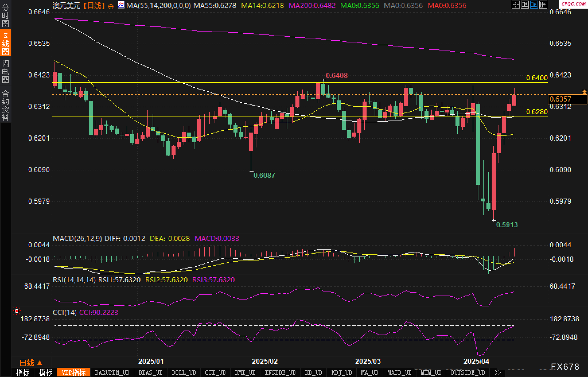This screenshot has height=377, width=588.
Task: Apply the OUTSIDE_UD indicator
Action: click(x=468, y=372)
